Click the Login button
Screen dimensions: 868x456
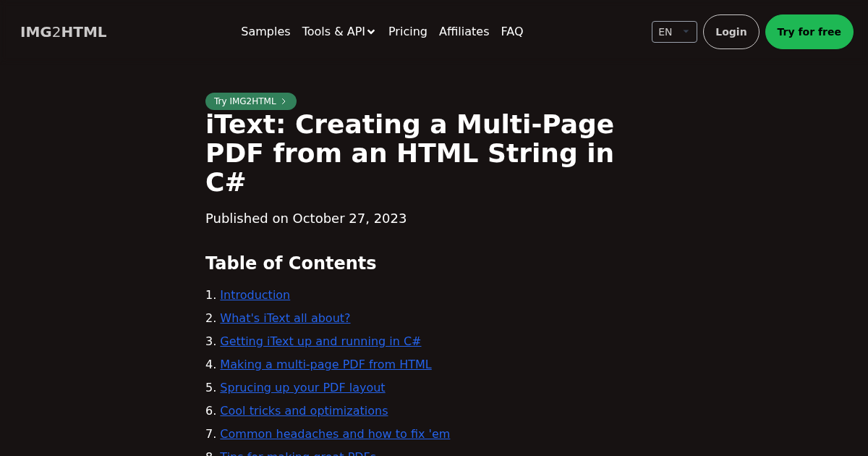point(731,32)
